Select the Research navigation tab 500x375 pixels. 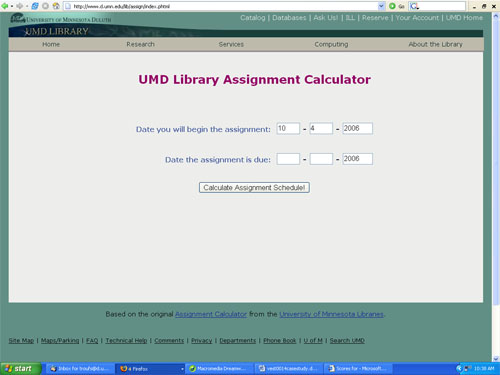point(140,44)
